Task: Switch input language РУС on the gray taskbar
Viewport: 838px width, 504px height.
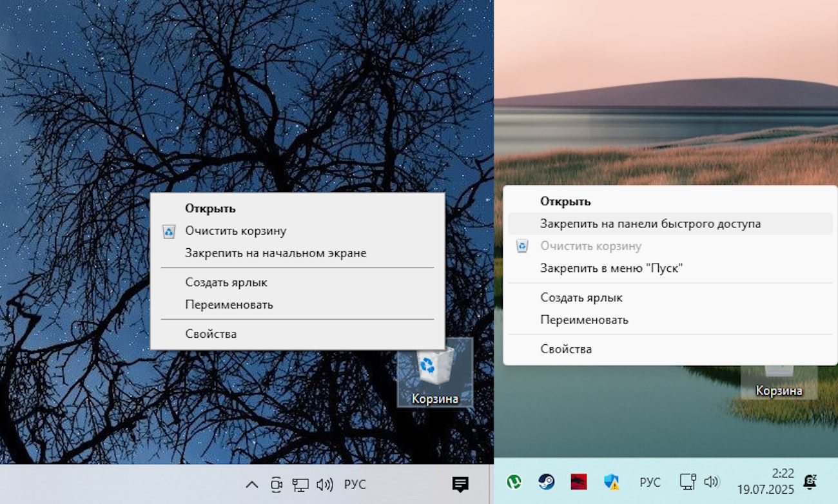Action: (x=355, y=485)
